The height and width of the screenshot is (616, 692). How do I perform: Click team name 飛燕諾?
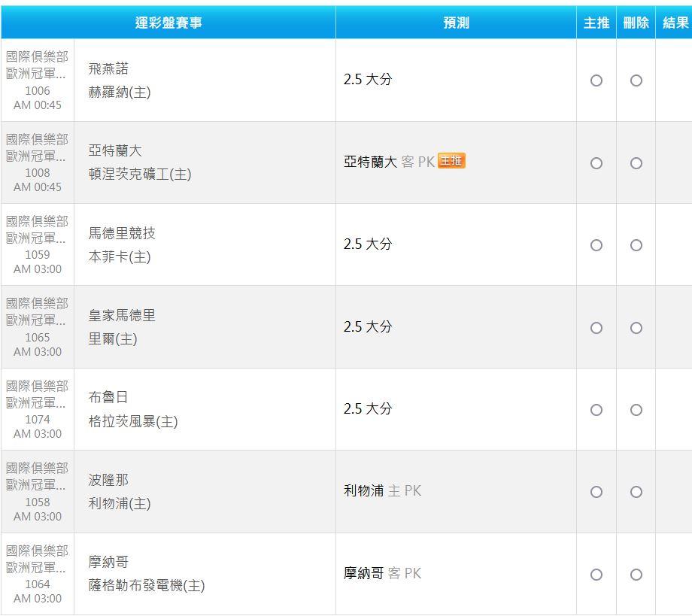(x=108, y=68)
